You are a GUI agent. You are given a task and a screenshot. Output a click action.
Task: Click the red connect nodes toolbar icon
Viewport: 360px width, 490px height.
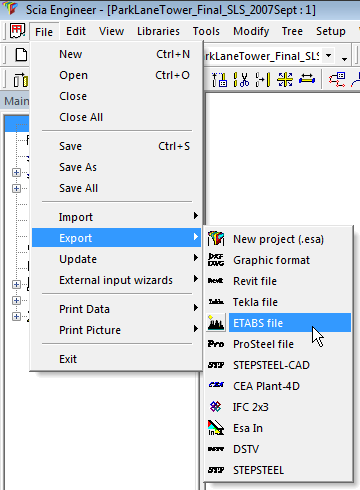(x=337, y=80)
